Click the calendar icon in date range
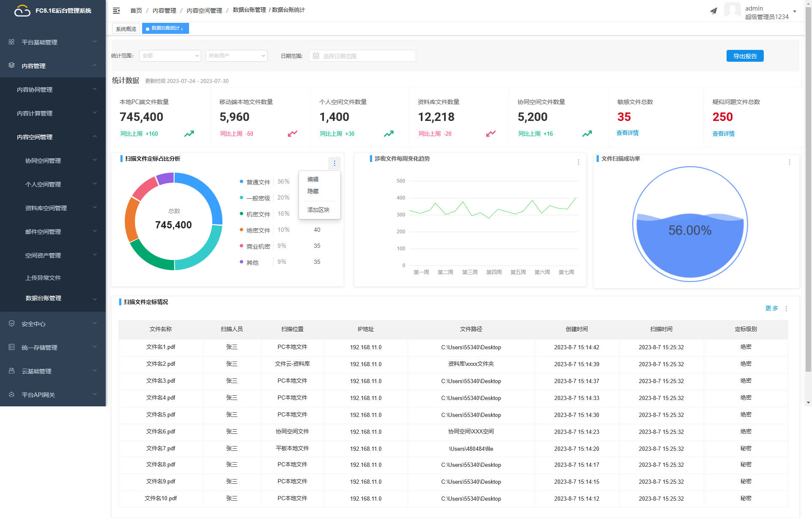This screenshot has height=518, width=812. [x=316, y=56]
